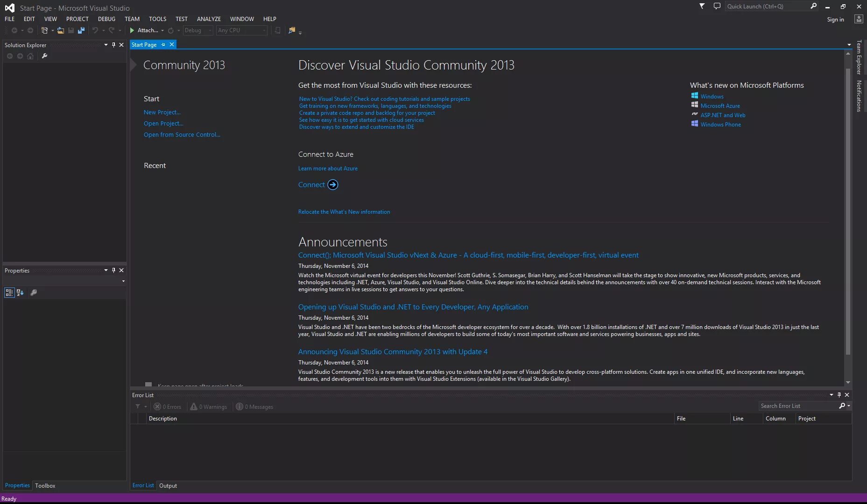
Task: Switch to the Output tab
Action: click(x=168, y=486)
